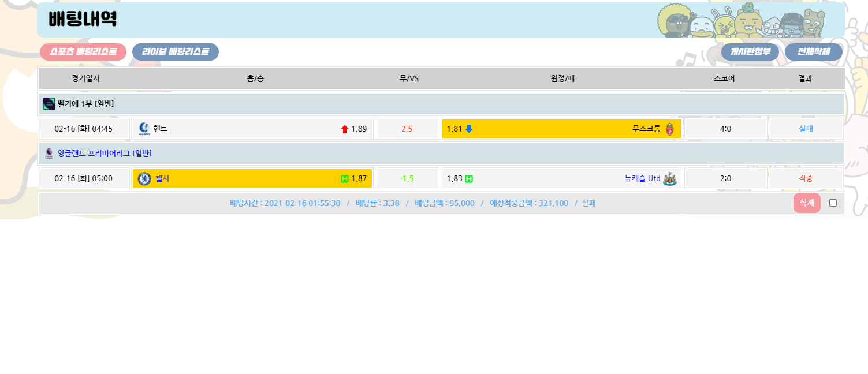Click the Gent team crest icon
Image resolution: width=868 pixels, height=374 pixels.
click(144, 129)
